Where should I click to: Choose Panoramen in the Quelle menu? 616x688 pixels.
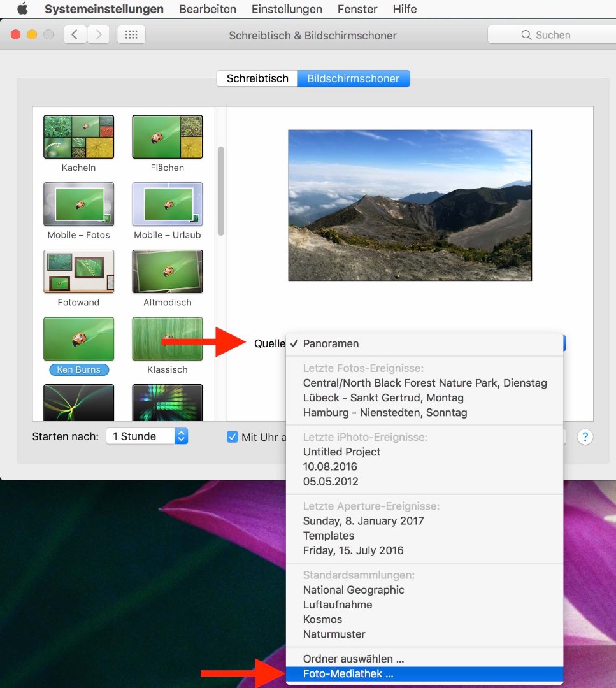click(424, 343)
